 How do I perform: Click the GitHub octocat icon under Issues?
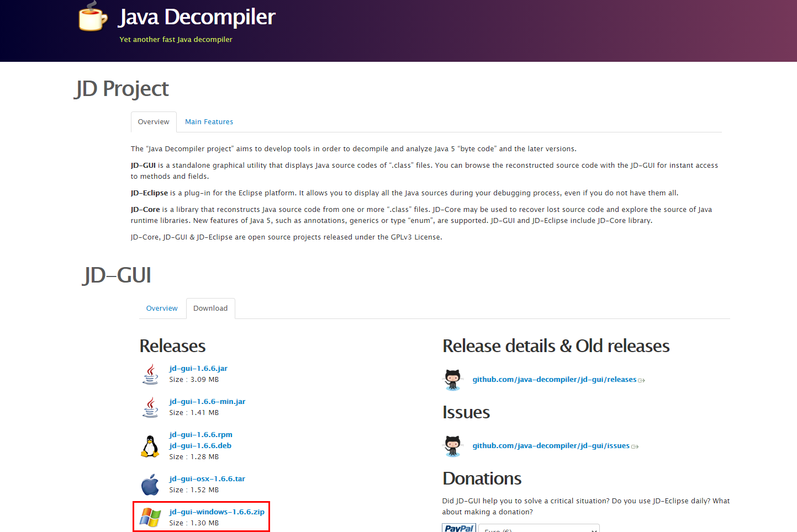(x=453, y=446)
